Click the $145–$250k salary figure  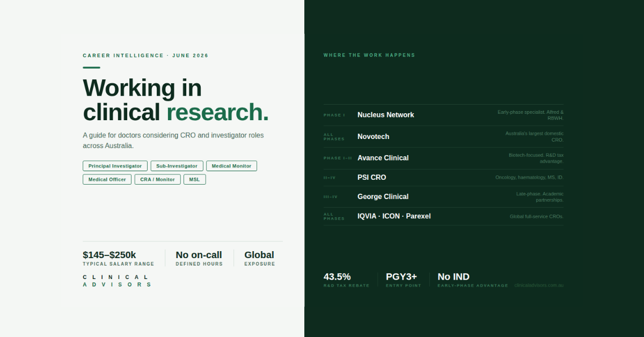point(109,255)
